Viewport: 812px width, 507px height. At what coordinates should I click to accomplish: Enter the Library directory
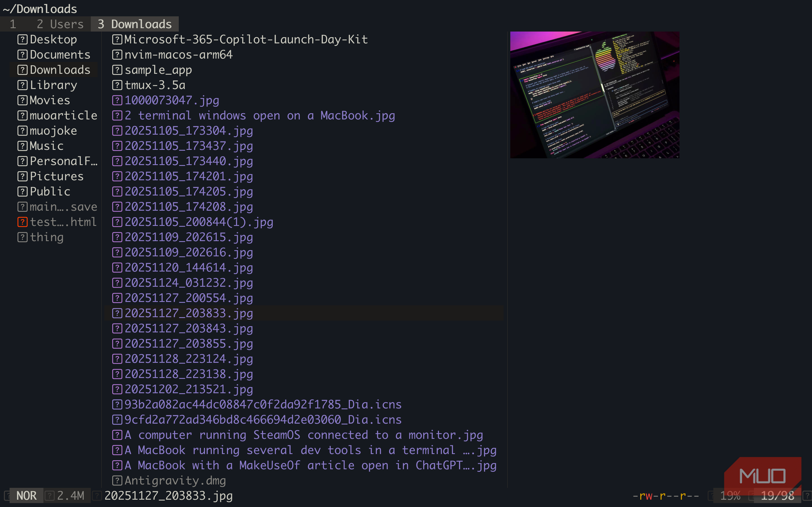pos(53,85)
